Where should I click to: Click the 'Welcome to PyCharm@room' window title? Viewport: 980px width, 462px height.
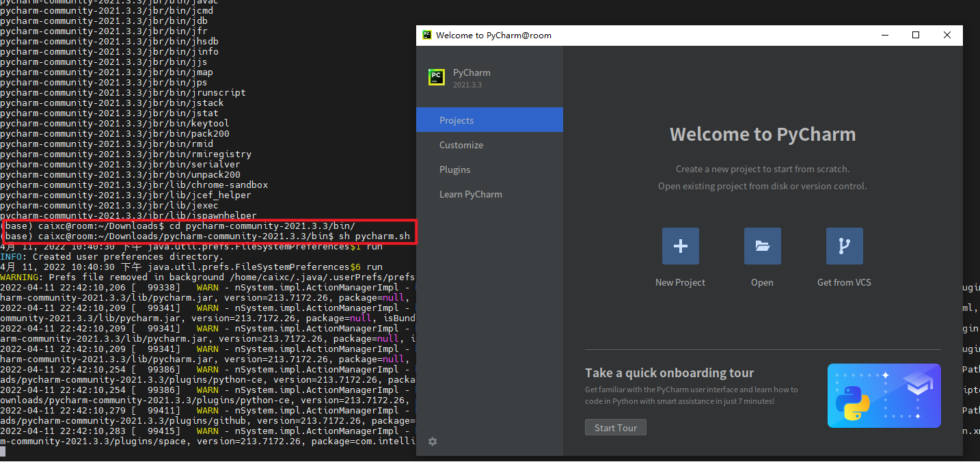tap(493, 36)
